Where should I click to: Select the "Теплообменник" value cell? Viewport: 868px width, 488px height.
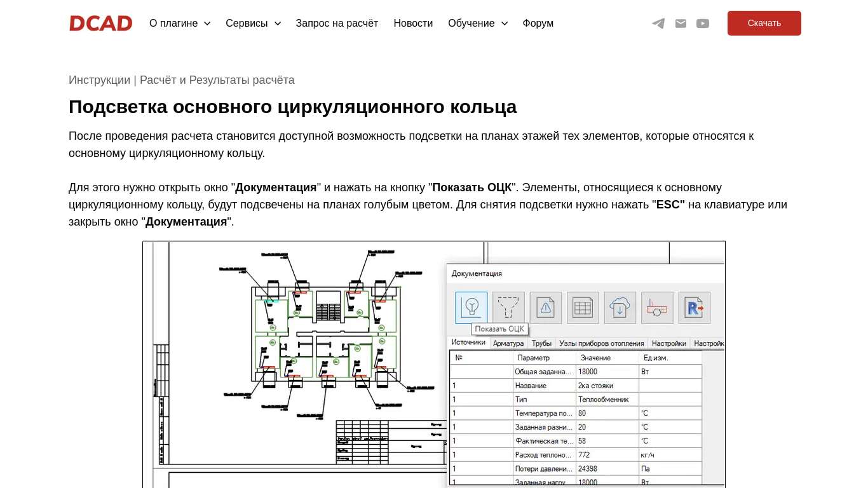coord(607,400)
